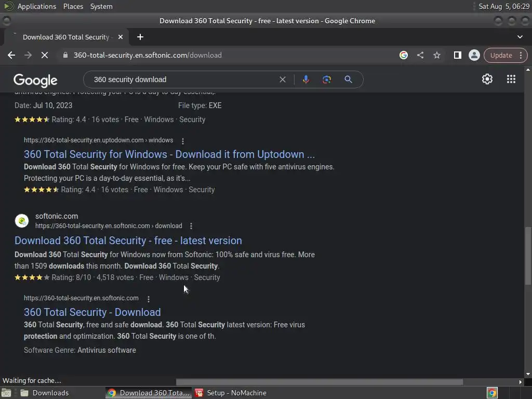Click the forward navigation arrow

pos(28,55)
